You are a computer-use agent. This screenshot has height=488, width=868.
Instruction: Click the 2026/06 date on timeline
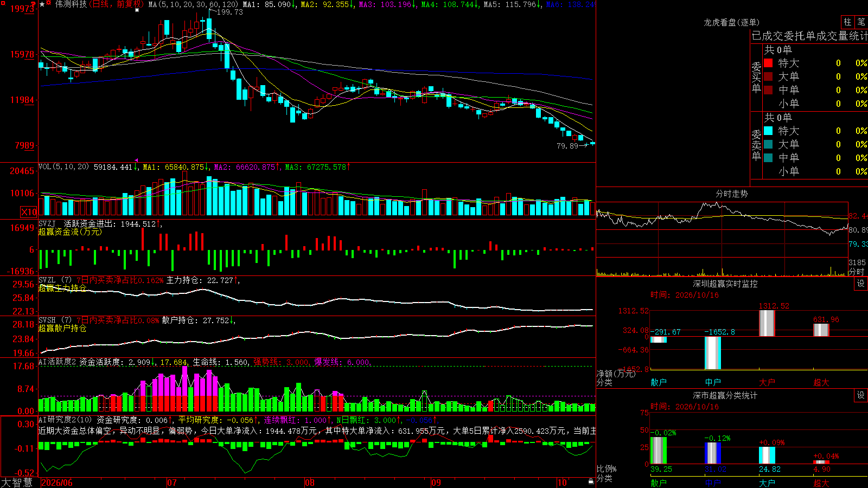(57, 483)
